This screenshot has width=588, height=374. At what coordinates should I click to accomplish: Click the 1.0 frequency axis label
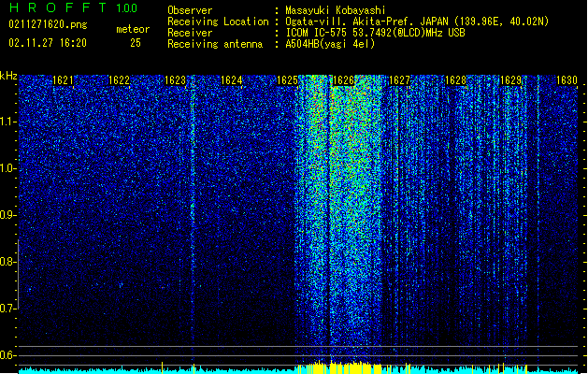7,168
